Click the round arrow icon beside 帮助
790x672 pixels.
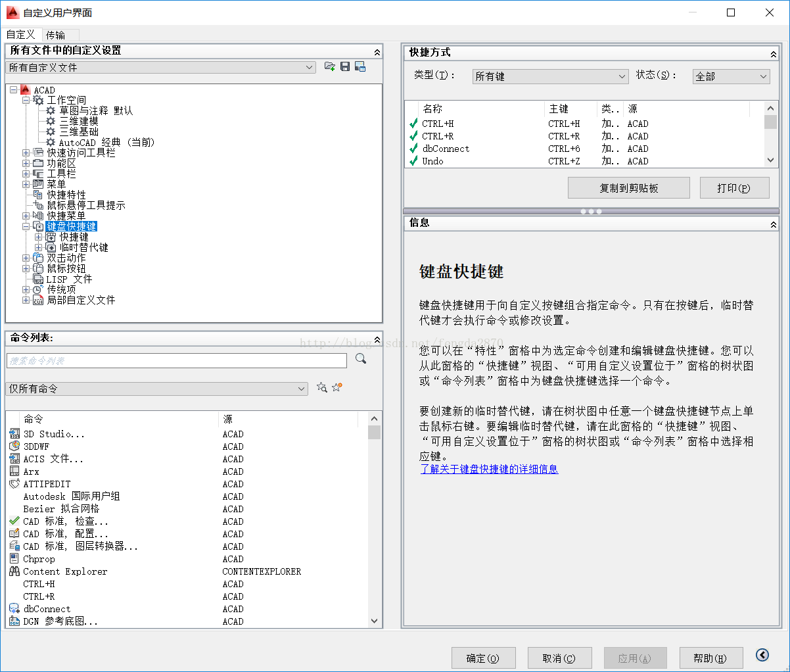click(762, 655)
